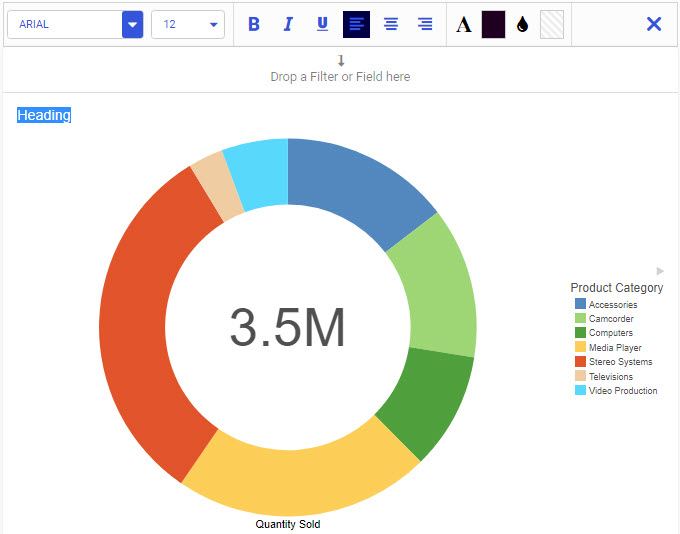
Task: Toggle underline text style
Action: [322, 24]
